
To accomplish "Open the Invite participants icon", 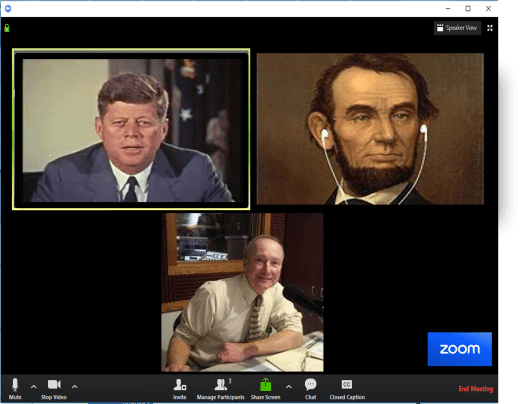I will [x=180, y=388].
